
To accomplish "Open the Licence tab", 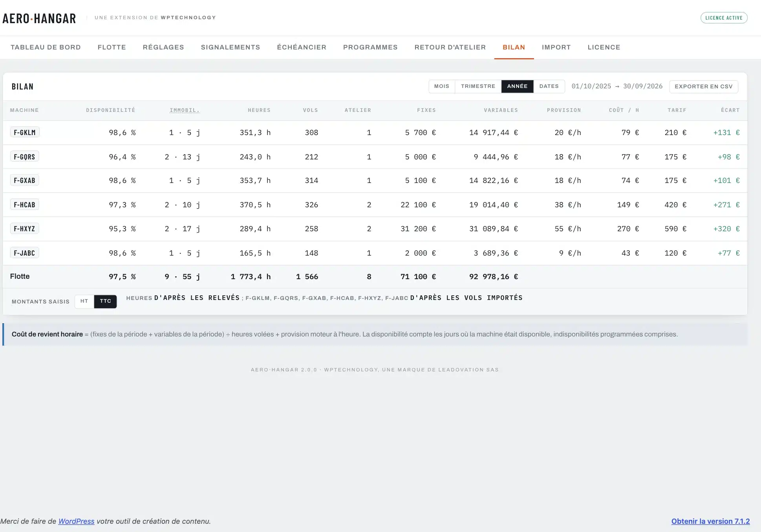I will click(x=604, y=47).
